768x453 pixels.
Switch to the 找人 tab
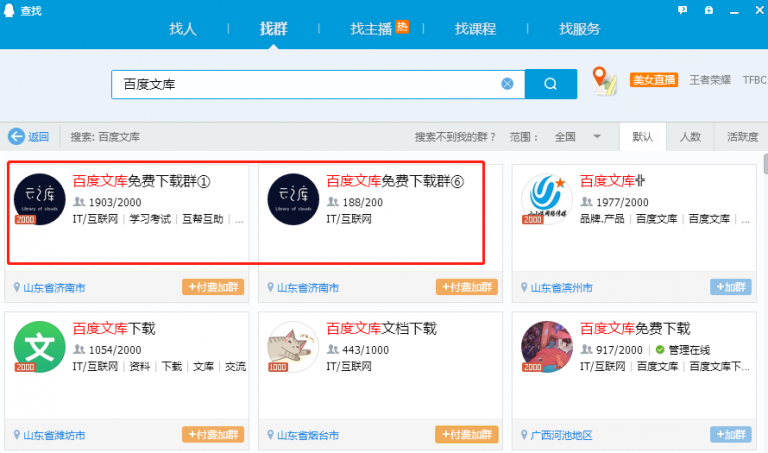[x=183, y=29]
